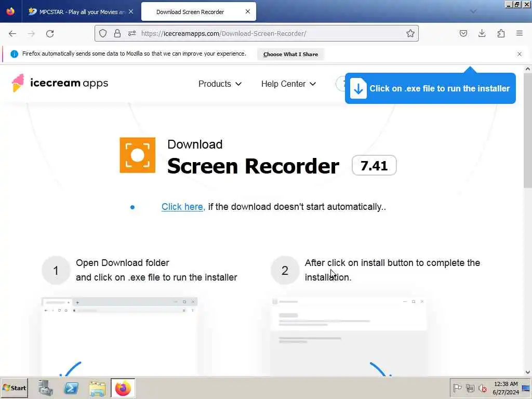This screenshot has height=399, width=532.
Task: Click the taskbar clock showing 12:38 AM
Action: pos(506,388)
